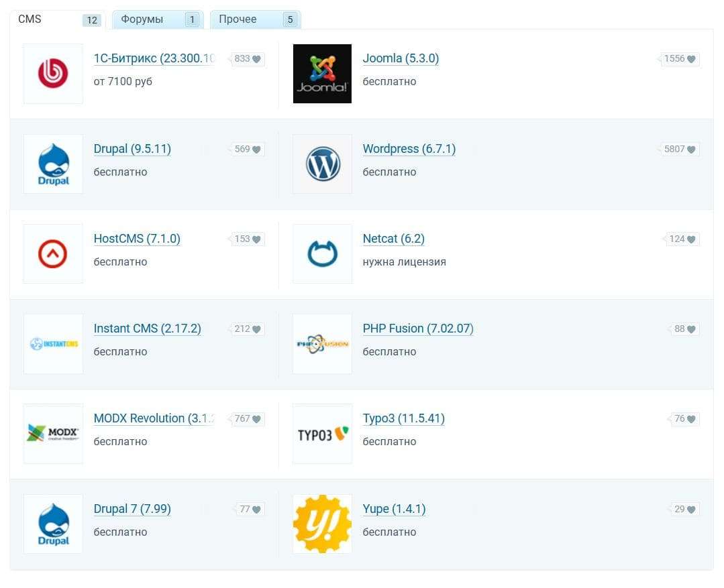
Task: Like Netcat via the 124 heart
Action: click(x=690, y=239)
